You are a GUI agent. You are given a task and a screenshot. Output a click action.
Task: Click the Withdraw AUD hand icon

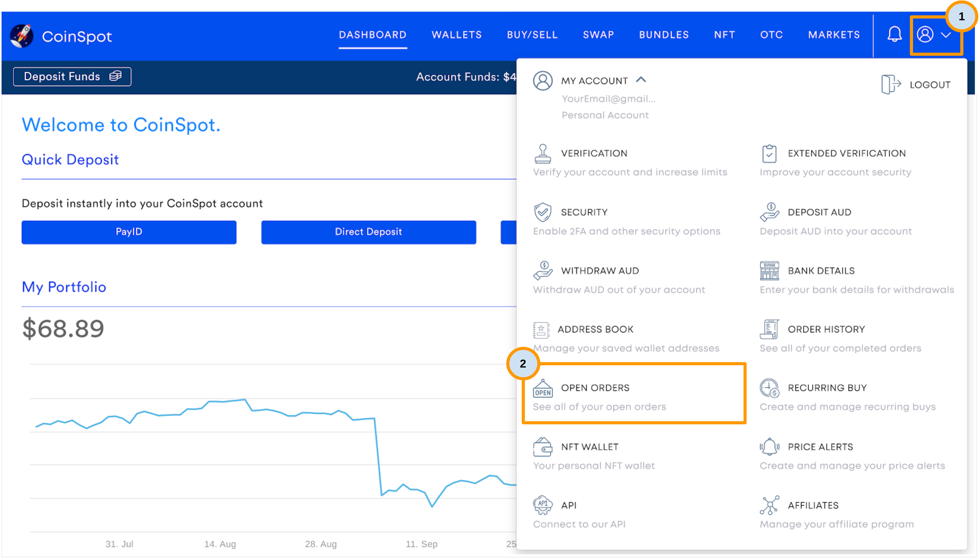[x=543, y=270]
